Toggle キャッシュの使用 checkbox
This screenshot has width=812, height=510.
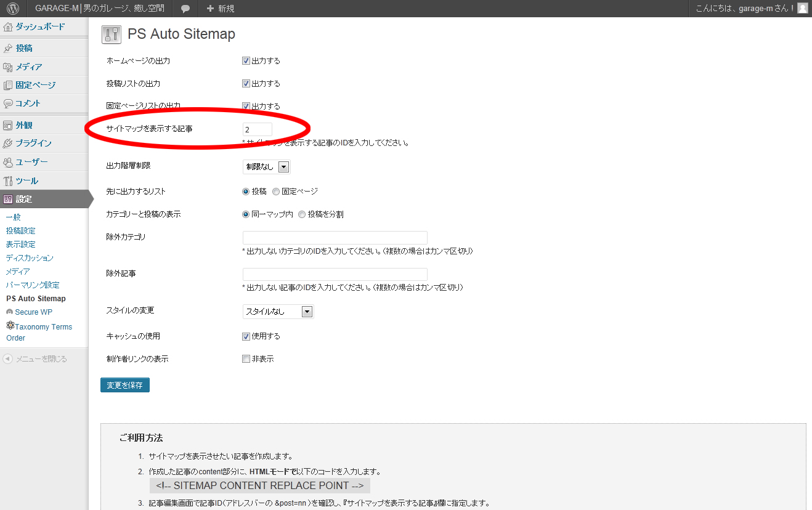click(246, 336)
